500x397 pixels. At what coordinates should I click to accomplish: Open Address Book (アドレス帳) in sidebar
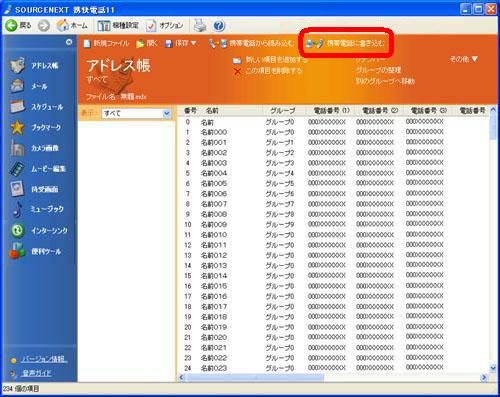34,65
